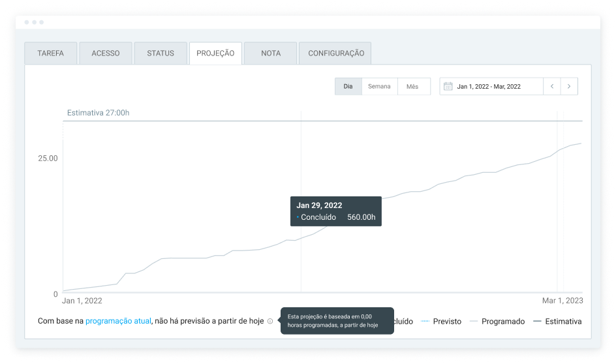Toggle the Estimativa legend series
Screen dimensions: 616x364
(x=557, y=322)
